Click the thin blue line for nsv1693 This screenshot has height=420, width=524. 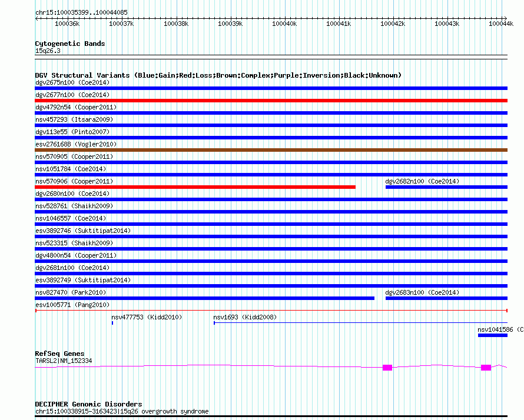[x=360, y=323]
